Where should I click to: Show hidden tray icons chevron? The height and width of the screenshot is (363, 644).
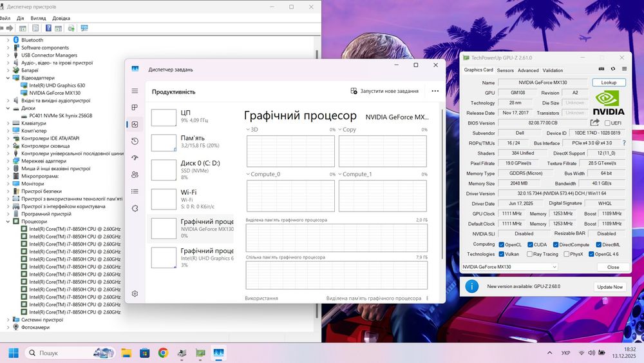click(549, 353)
